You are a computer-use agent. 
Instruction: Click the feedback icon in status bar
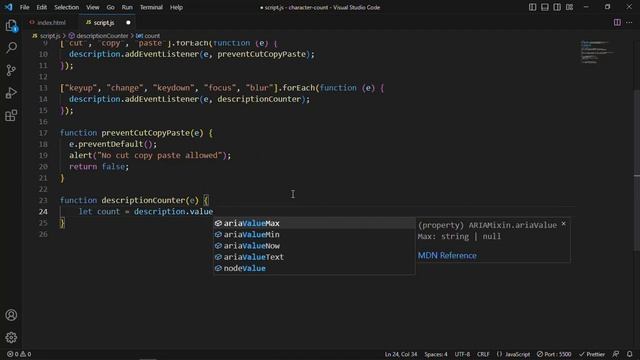pos(616,354)
